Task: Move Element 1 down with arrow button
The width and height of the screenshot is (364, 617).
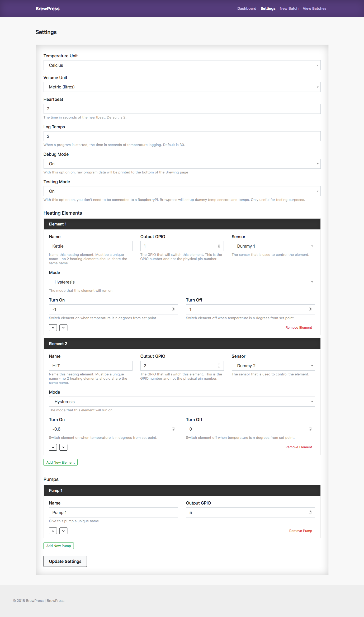Action: (x=63, y=328)
